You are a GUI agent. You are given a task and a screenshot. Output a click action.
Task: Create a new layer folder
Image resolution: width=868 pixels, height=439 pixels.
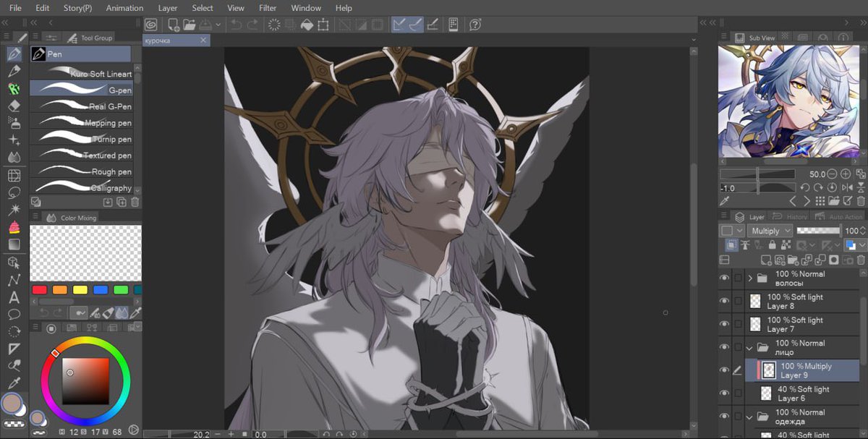pyautogui.click(x=793, y=260)
